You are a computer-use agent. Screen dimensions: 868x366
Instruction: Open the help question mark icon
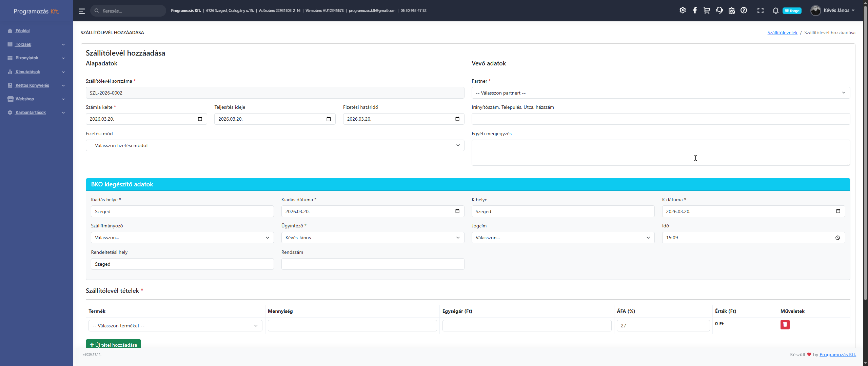(x=744, y=11)
